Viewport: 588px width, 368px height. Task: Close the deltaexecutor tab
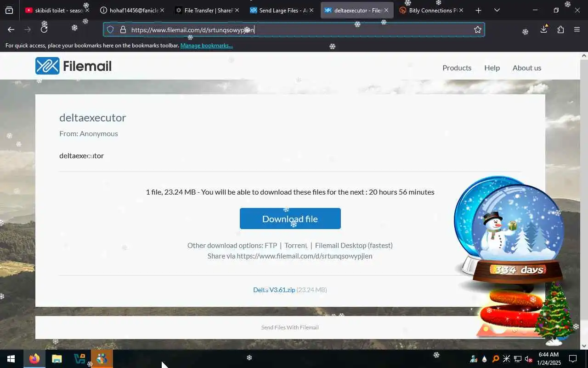pos(386,10)
